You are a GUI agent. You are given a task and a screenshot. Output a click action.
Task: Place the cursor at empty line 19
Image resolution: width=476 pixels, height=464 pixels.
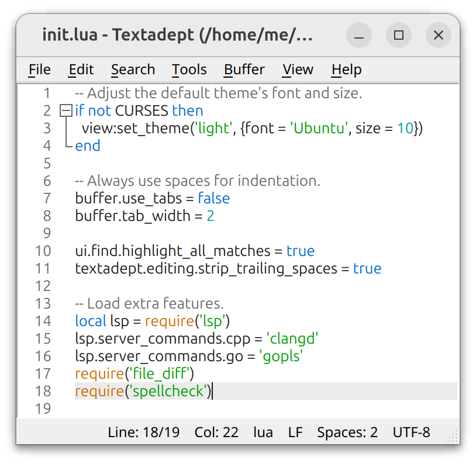(x=265, y=408)
